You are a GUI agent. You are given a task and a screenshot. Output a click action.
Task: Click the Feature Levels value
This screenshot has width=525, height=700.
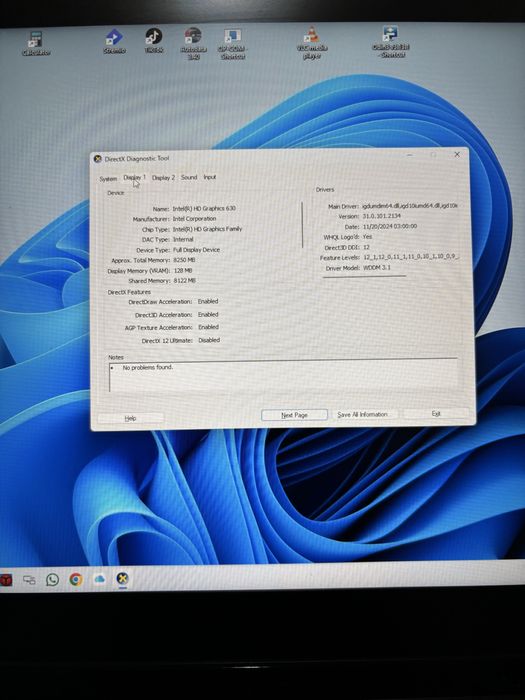point(411,257)
